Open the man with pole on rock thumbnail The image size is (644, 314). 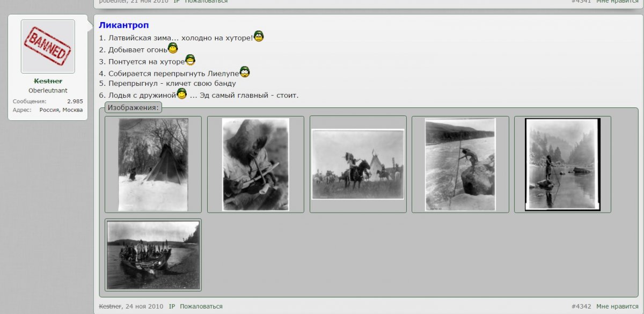point(460,164)
